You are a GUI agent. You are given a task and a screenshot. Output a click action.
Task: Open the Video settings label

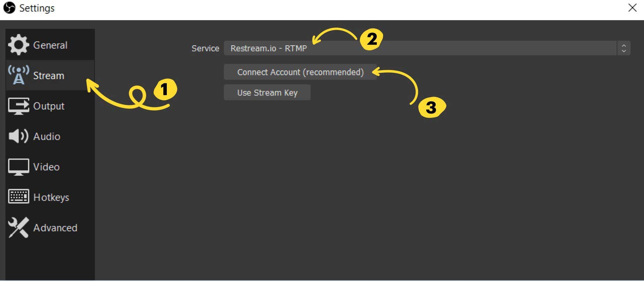[x=46, y=167]
